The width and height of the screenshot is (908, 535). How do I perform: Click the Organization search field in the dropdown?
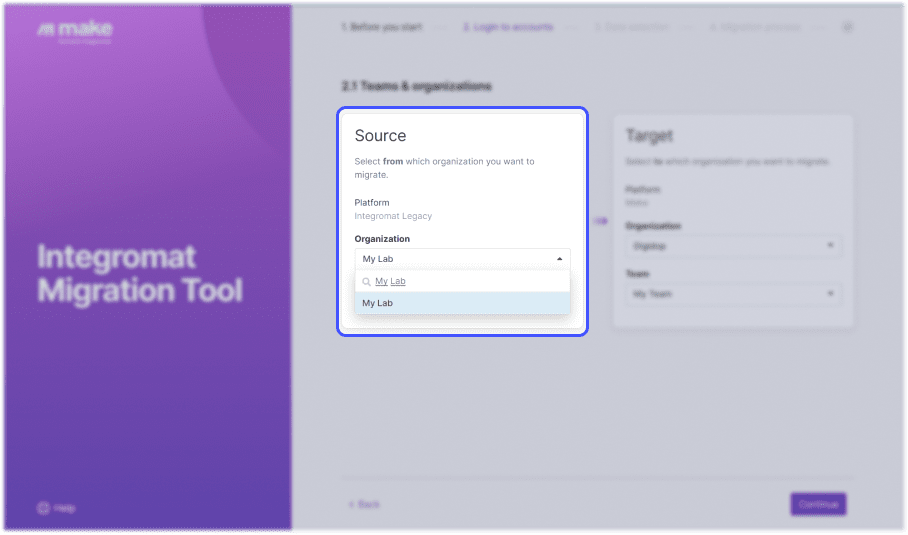[462, 281]
